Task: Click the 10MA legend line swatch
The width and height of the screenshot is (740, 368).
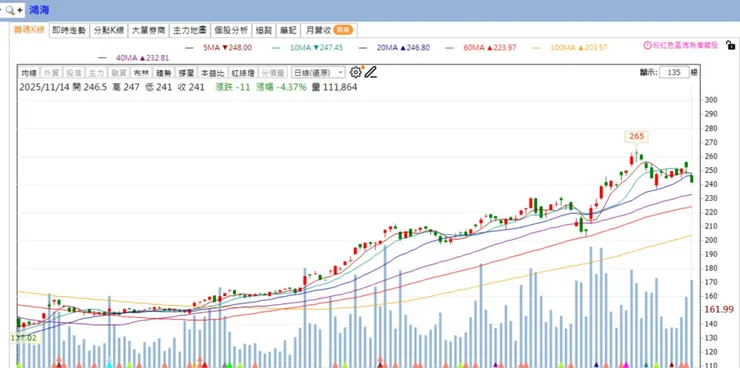Action: [x=277, y=48]
